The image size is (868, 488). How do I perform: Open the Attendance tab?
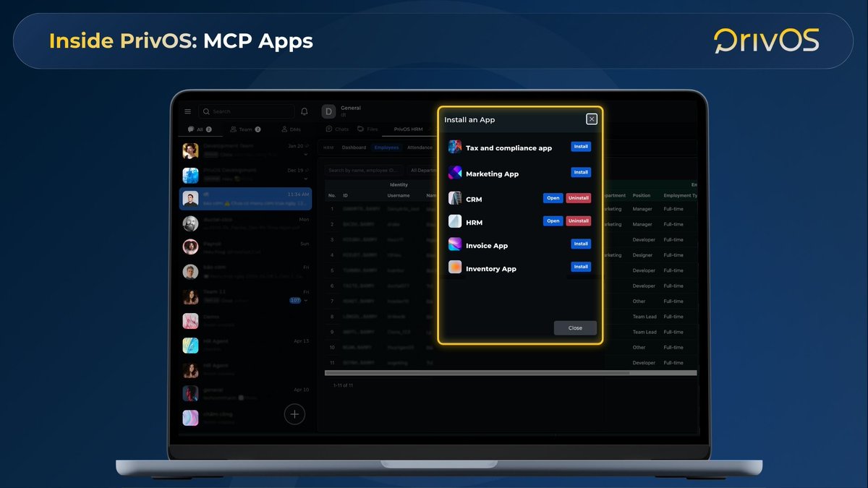coord(420,147)
